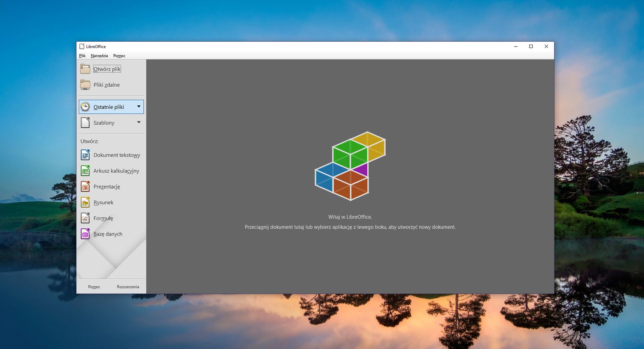This screenshot has height=349, width=644.
Task: Open Pliki zdalne label
Action: (x=107, y=85)
